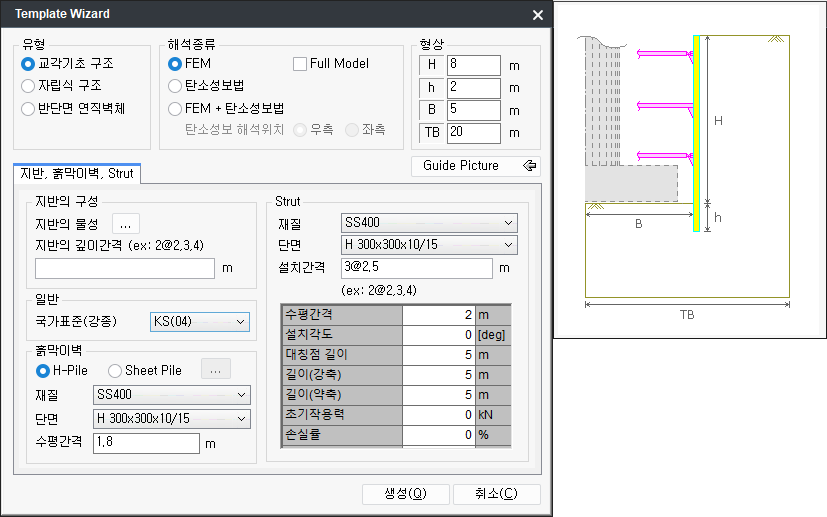
Task: Switch to 지반, 흙막이벽, Strut tab
Action: (x=78, y=175)
